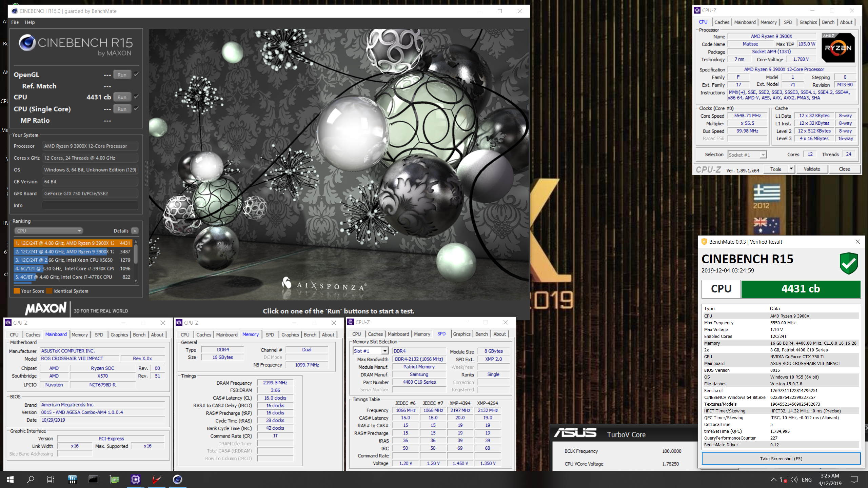Click the green 4431 cb score bar

tap(801, 289)
